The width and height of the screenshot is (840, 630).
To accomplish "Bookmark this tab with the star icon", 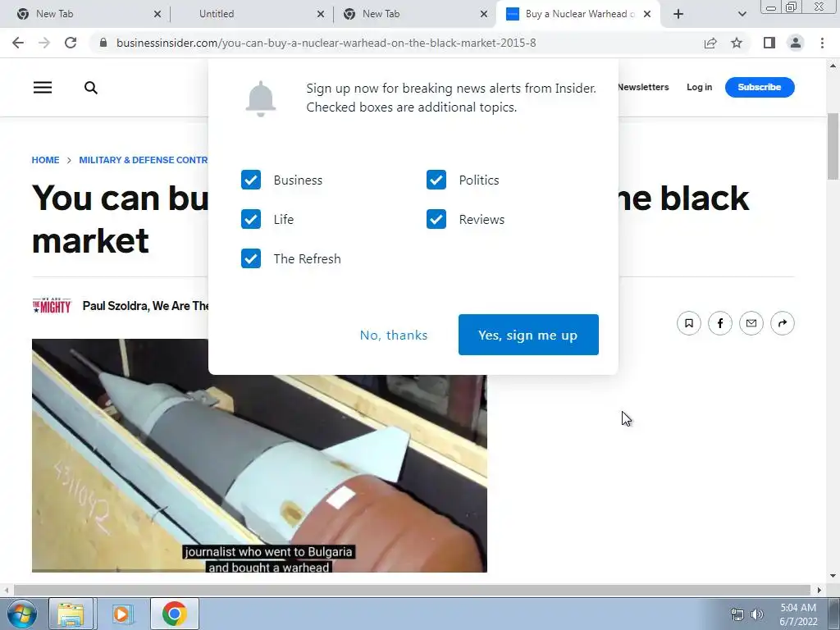I will click(x=737, y=43).
